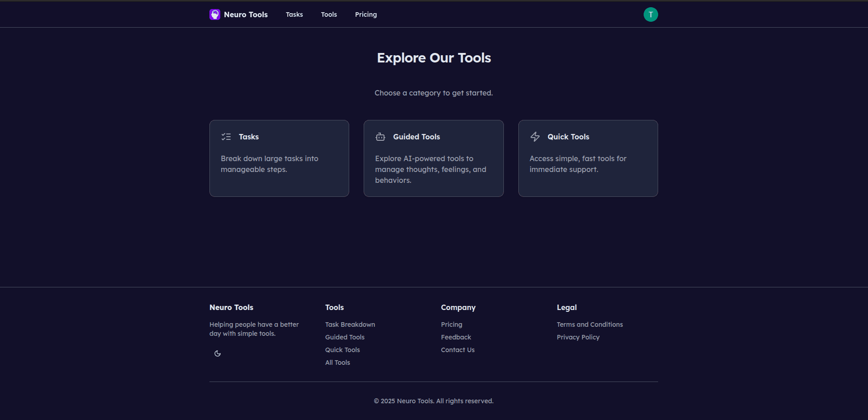Click the 'Company' column heading

coord(458,307)
